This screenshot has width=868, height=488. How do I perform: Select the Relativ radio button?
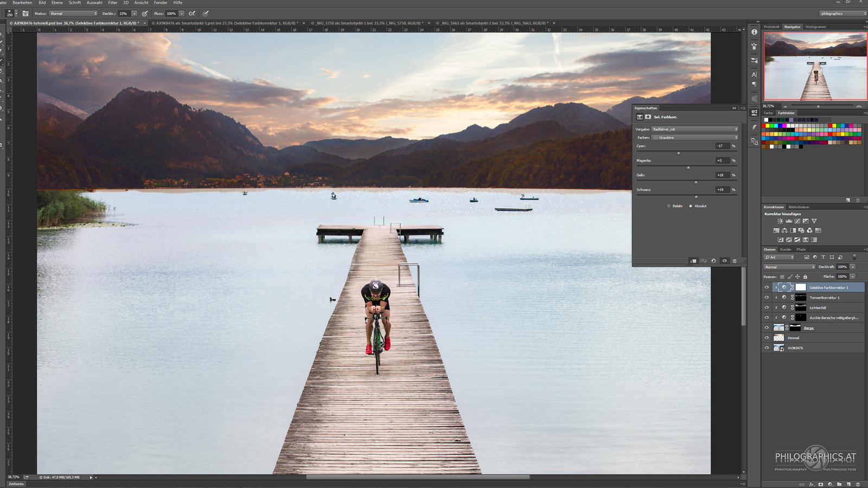(669, 206)
